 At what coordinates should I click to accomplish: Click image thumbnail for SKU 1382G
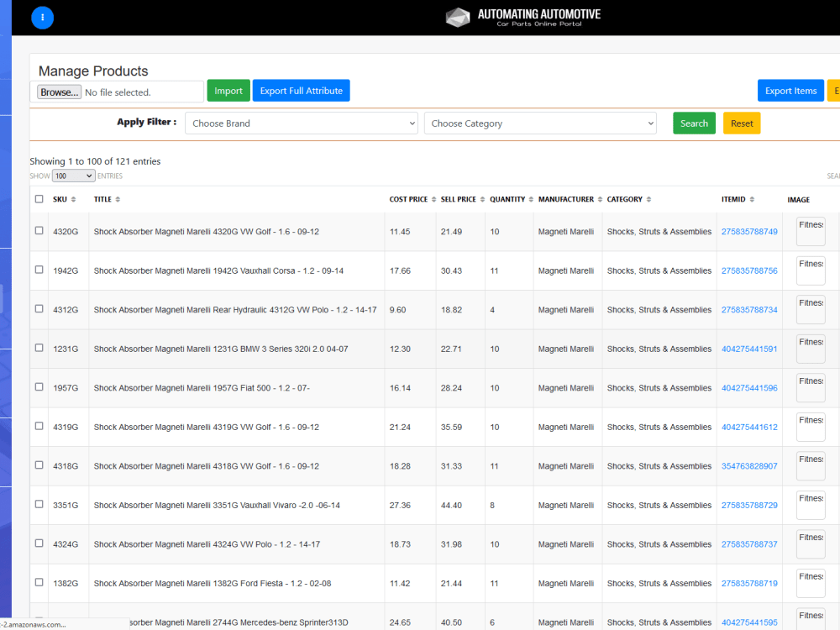(x=811, y=583)
